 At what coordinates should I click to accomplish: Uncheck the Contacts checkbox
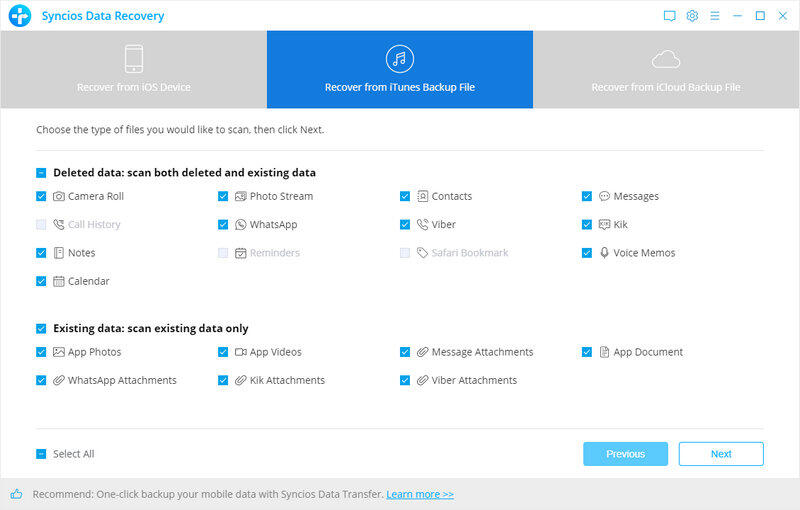405,197
